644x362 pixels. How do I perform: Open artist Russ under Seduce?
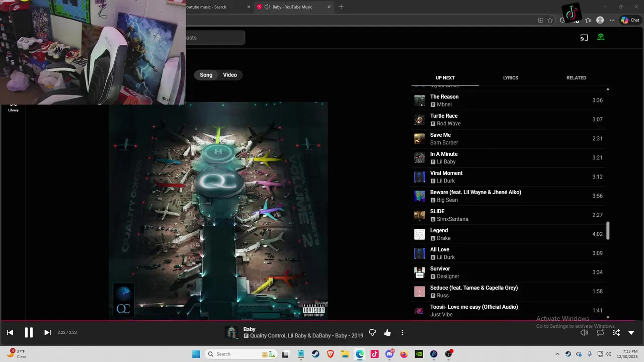tap(443, 296)
